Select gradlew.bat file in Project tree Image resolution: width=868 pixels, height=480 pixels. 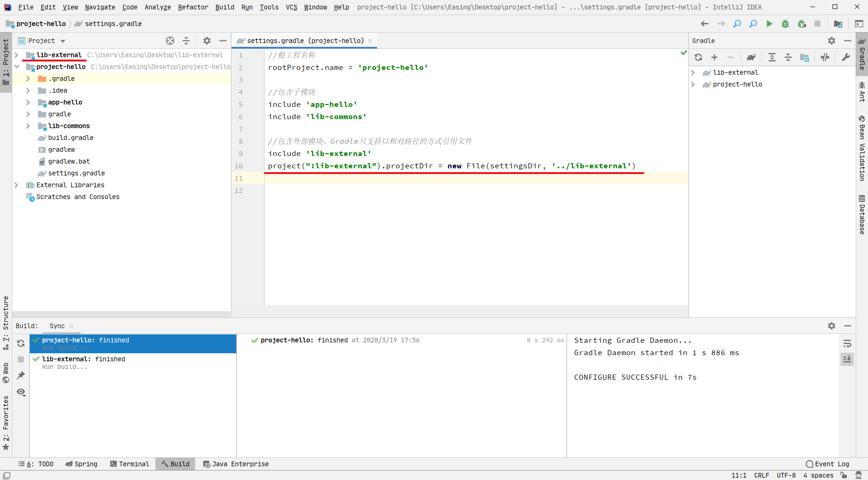(x=69, y=161)
